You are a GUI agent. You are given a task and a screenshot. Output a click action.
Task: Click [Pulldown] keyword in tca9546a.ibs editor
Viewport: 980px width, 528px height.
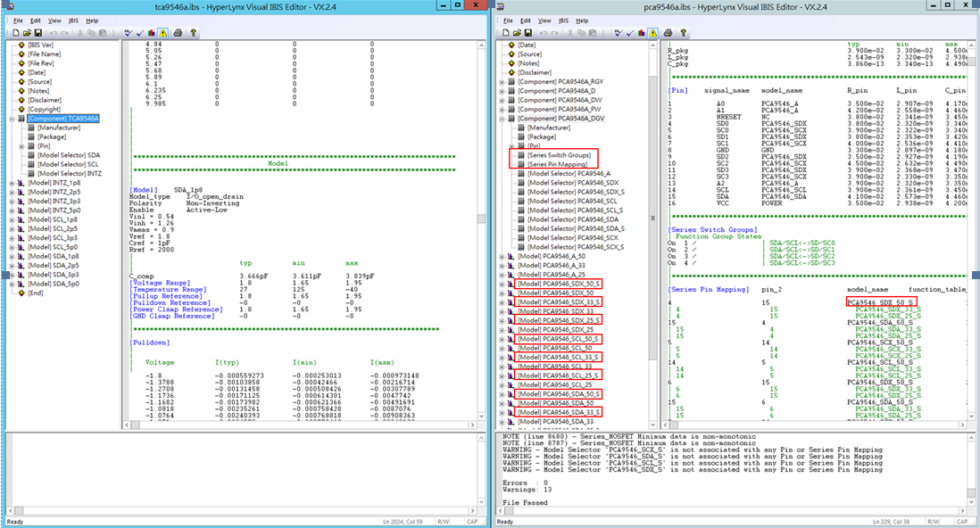click(x=149, y=342)
